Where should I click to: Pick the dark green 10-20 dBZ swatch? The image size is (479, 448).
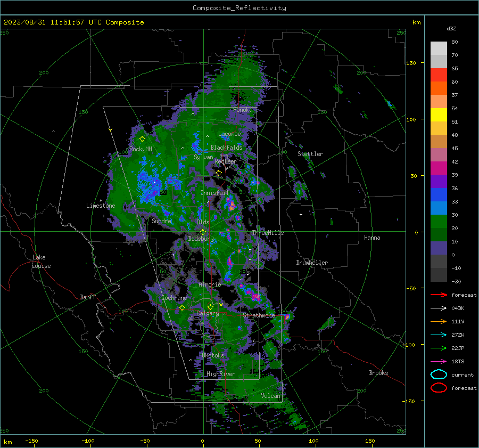click(x=439, y=234)
